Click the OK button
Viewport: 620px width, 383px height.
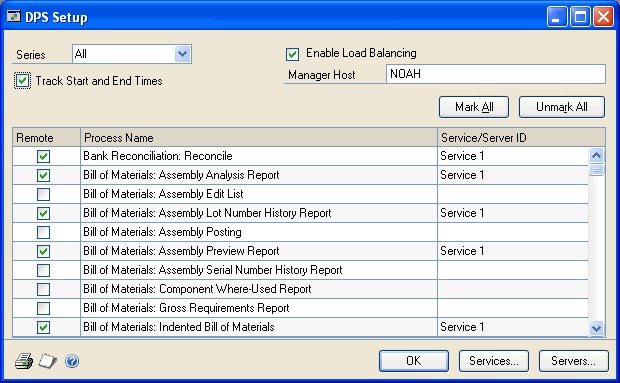coord(414,360)
